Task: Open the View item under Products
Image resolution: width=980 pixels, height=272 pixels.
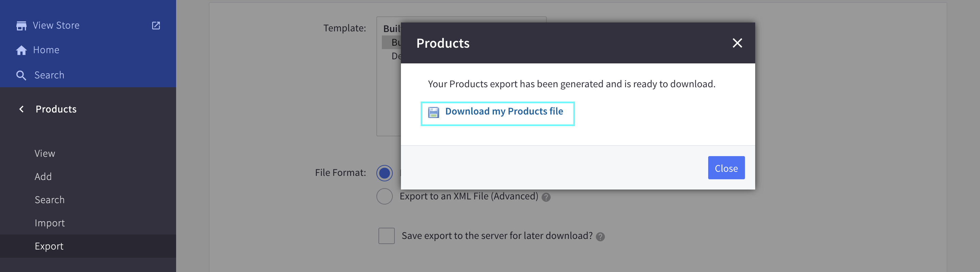Action: [x=45, y=153]
